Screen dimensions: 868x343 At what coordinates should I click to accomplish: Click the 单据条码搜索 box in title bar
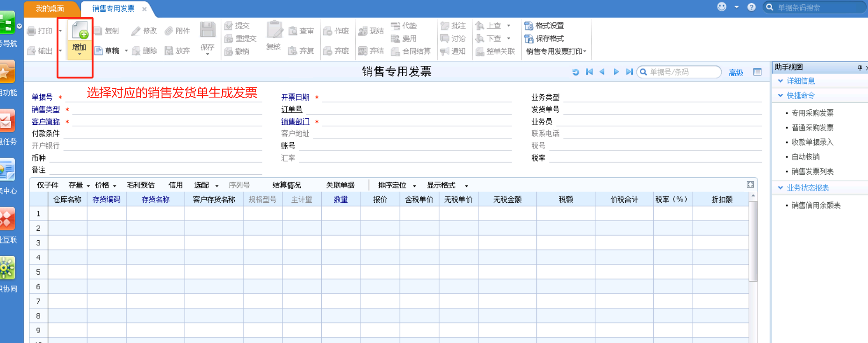coord(815,7)
